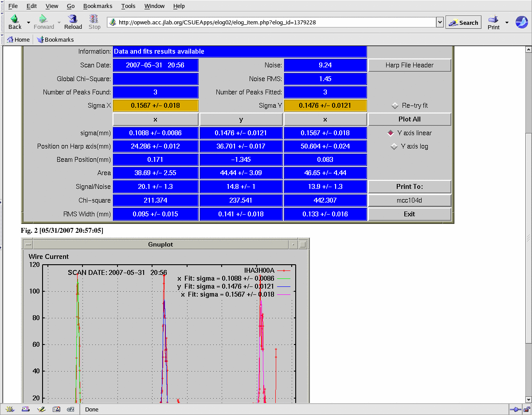Click the Sigma X value 0.1567 +/- 0.018
532x415 pixels.
tap(156, 106)
